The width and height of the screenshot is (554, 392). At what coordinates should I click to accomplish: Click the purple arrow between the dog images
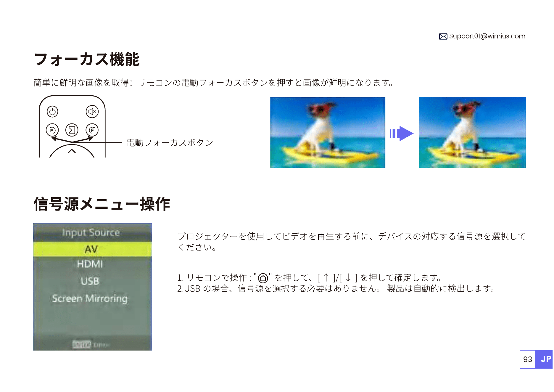pyautogui.click(x=401, y=134)
